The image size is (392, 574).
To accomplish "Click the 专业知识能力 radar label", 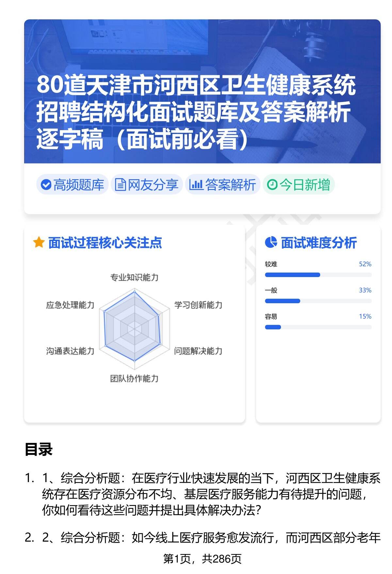I will click(x=134, y=278).
